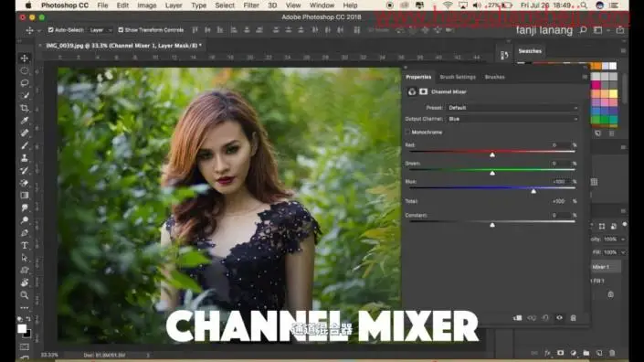The height and width of the screenshot is (362, 644).
Task: Select the Lasso tool
Action: point(25,82)
